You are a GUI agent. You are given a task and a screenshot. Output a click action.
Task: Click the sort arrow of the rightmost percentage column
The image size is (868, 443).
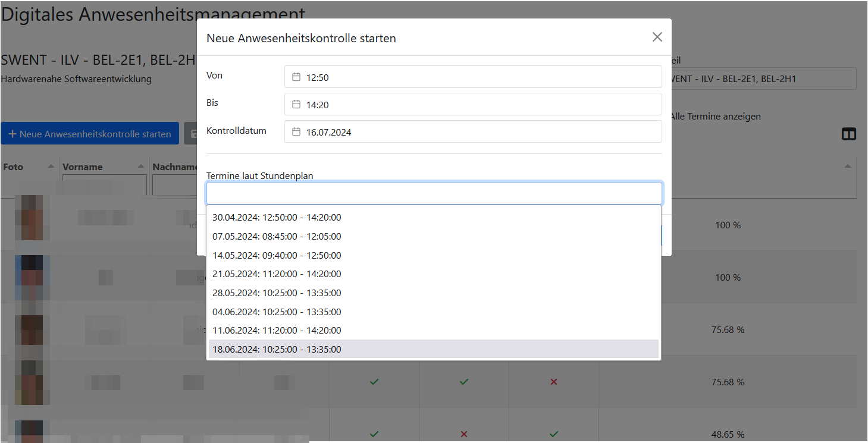click(847, 166)
